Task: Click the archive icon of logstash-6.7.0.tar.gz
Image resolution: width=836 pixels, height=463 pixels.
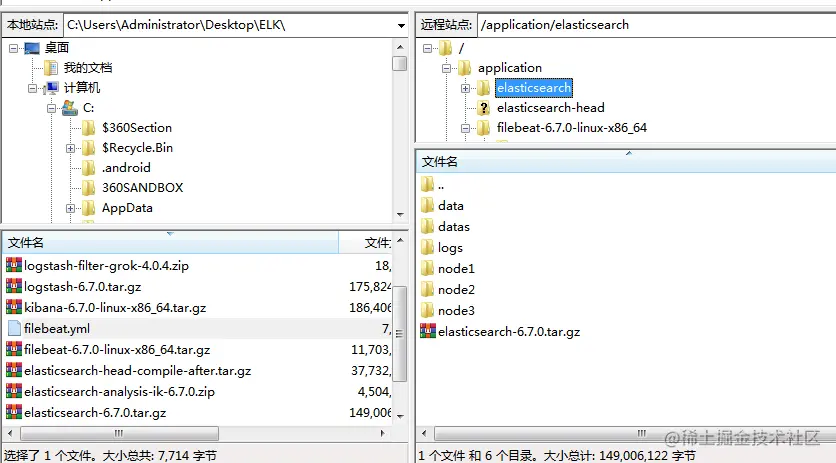Action: pos(14,286)
